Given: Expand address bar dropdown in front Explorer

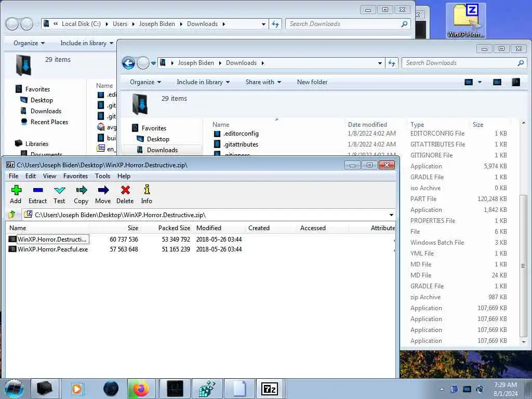Looking at the screenshot, I should [x=380, y=63].
